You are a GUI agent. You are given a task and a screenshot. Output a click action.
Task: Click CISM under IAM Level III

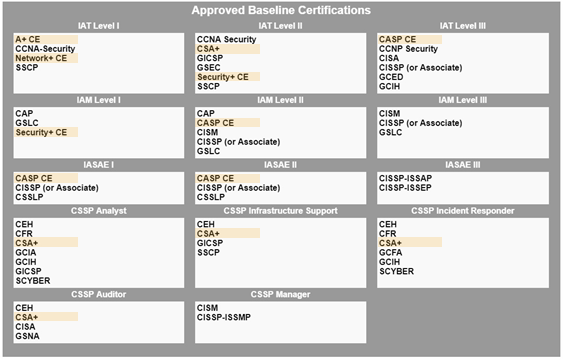click(x=389, y=113)
